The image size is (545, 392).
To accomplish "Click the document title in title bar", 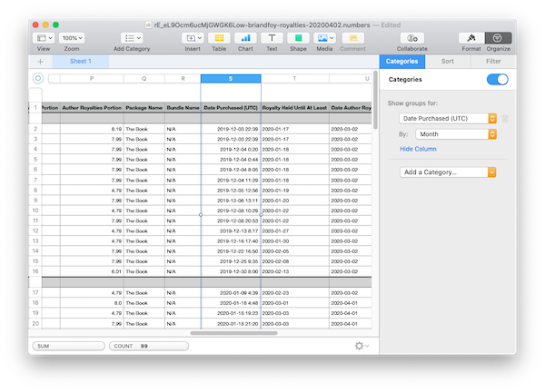I will (x=262, y=25).
